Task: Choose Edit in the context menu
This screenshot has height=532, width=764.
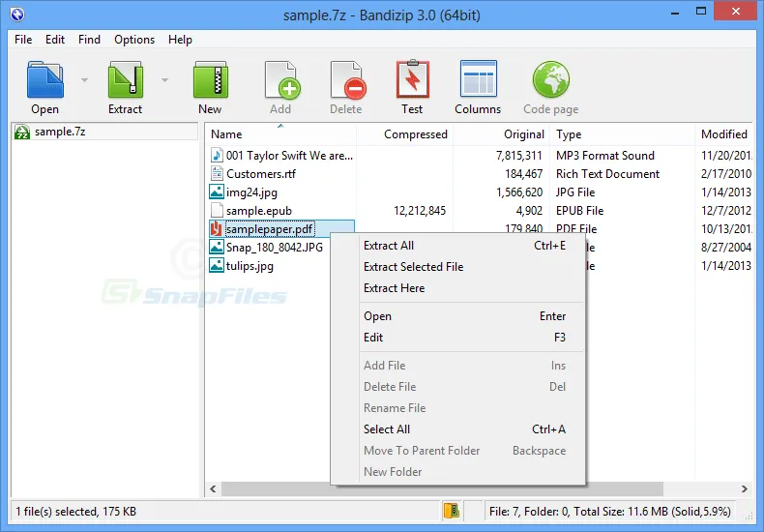Action: [458, 338]
